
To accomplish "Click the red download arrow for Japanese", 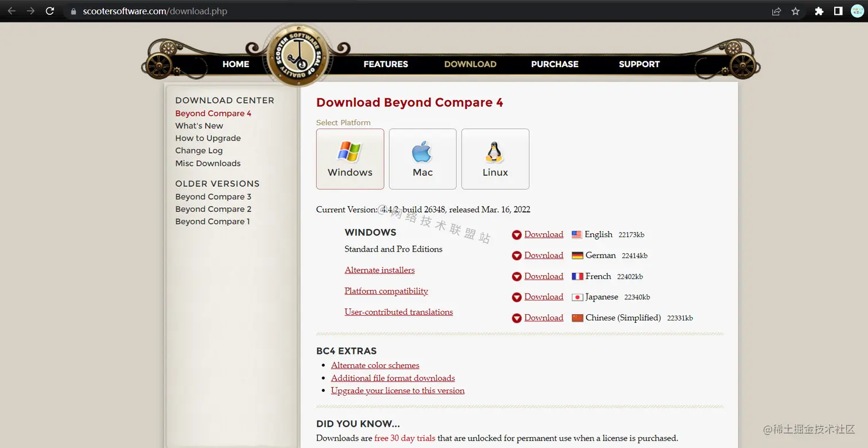I will click(x=517, y=297).
